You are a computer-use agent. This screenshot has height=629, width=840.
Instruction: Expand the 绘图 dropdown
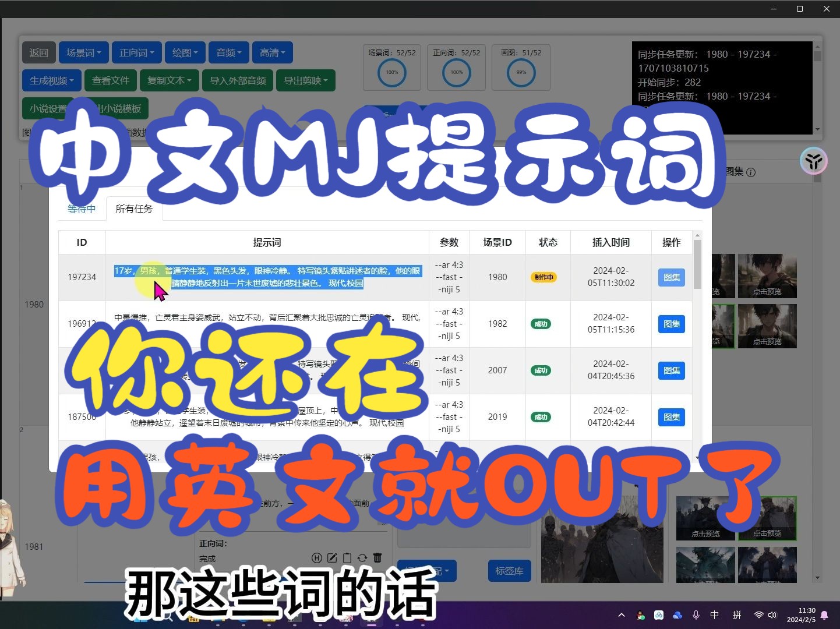click(x=185, y=52)
